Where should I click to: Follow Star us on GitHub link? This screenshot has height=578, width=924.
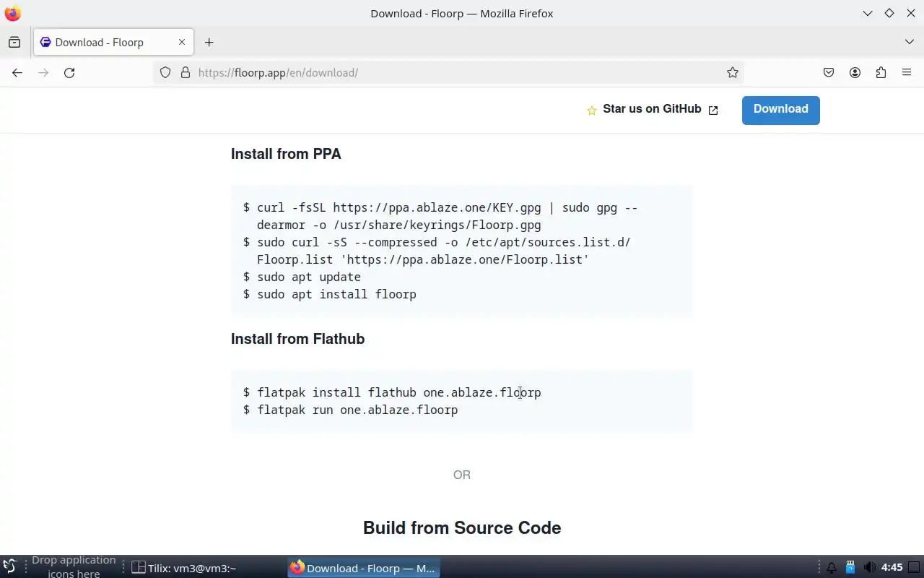point(652,109)
